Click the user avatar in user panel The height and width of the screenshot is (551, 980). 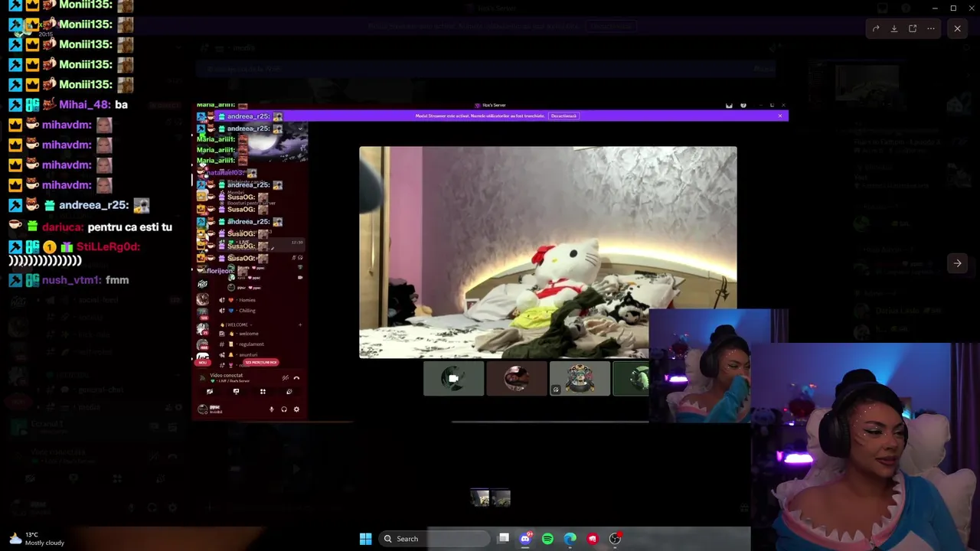(x=202, y=409)
